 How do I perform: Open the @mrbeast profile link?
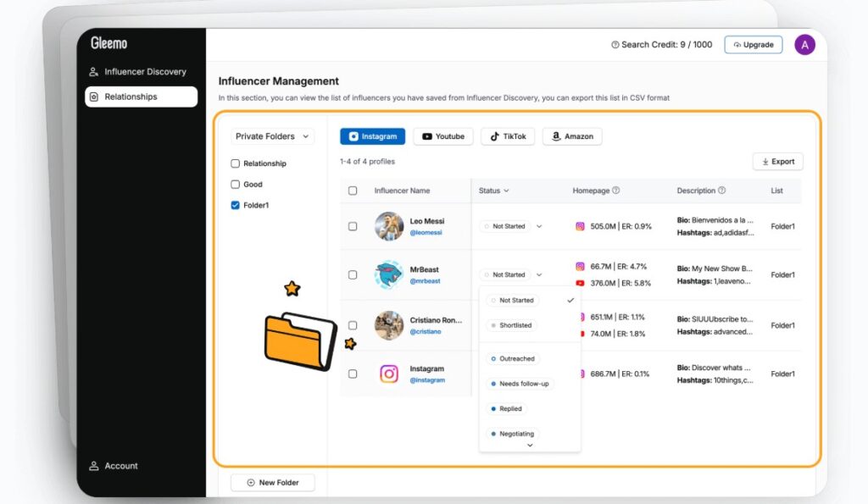click(426, 281)
